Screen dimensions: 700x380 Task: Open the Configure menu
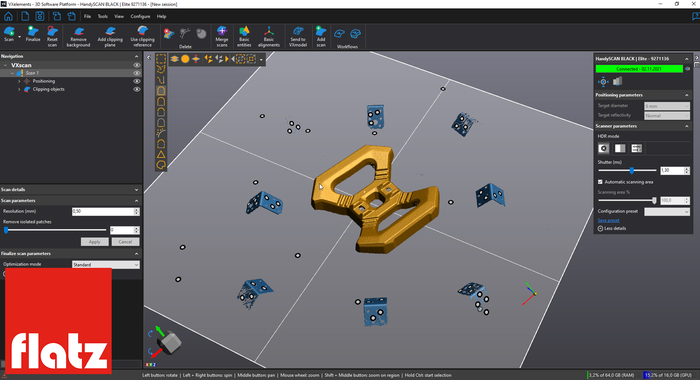140,17
